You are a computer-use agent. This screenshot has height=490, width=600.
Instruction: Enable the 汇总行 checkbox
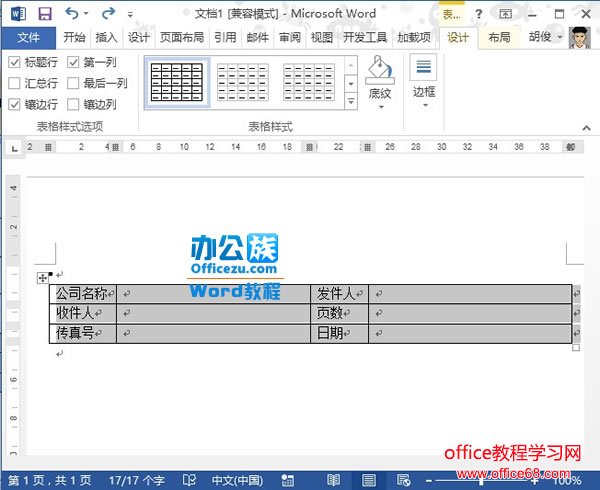point(14,83)
